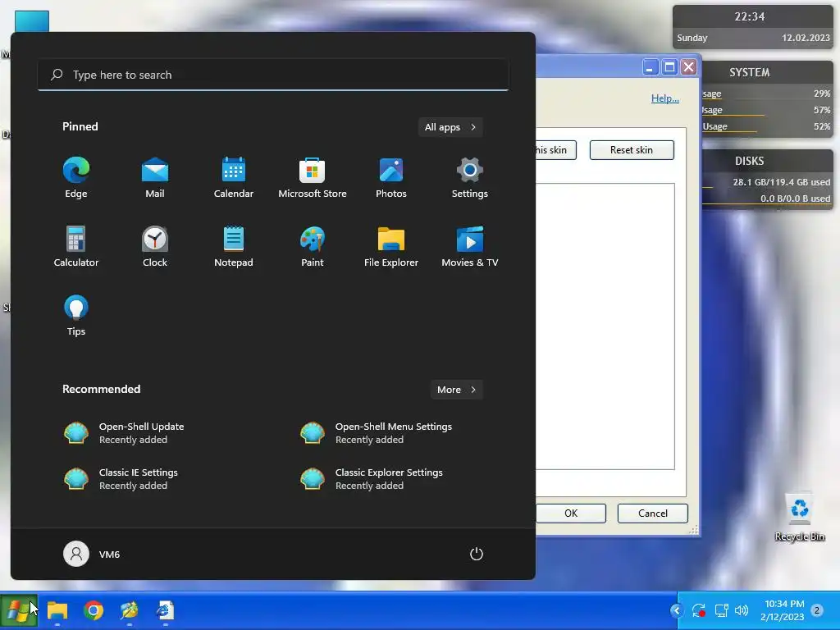Open Recycle Bin on the desktop
Image resolution: width=840 pixels, height=630 pixels.
[x=799, y=517]
